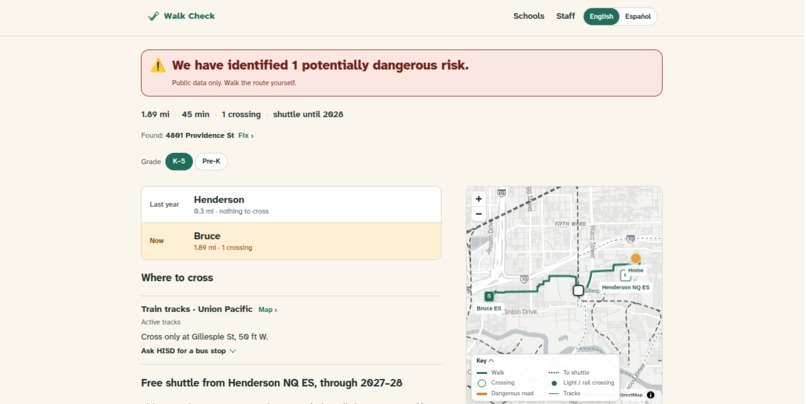Click the 'Where to cross' heading
The height and width of the screenshot is (404, 806).
tap(177, 278)
